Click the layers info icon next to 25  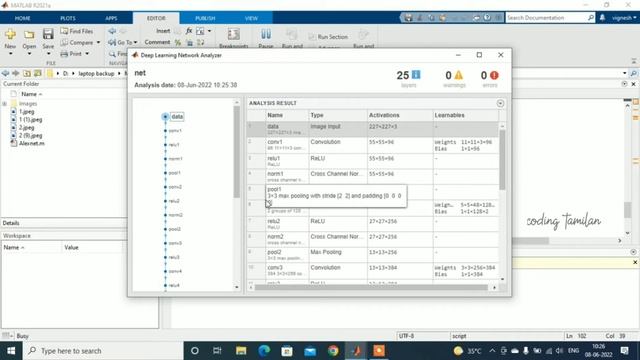click(x=416, y=75)
